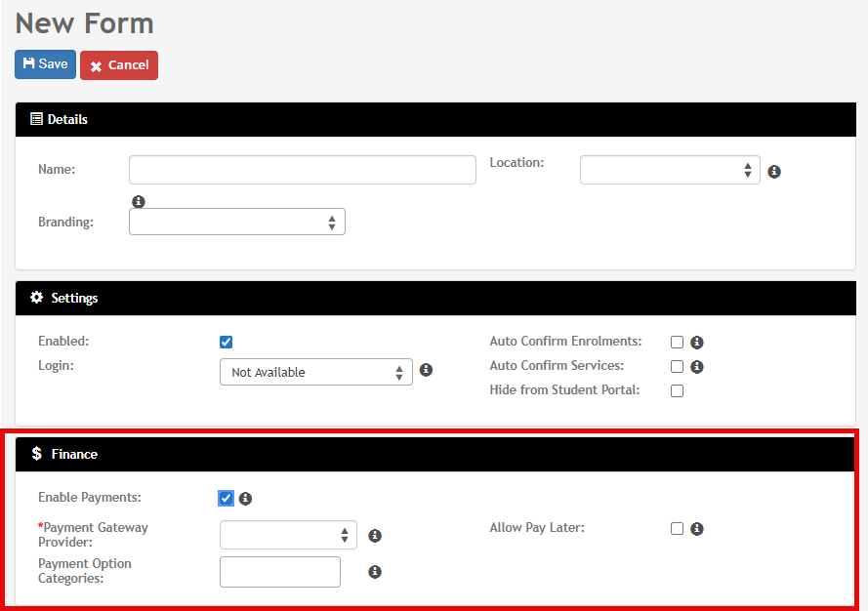The image size is (868, 611).
Task: Click the Save button
Action: pyautogui.click(x=45, y=64)
